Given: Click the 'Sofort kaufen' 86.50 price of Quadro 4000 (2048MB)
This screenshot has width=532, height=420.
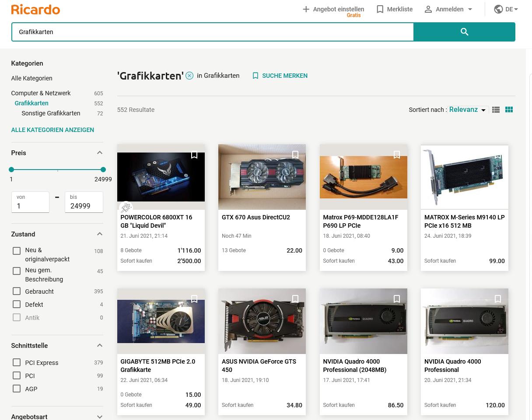Looking at the screenshot, I should 395,405.
